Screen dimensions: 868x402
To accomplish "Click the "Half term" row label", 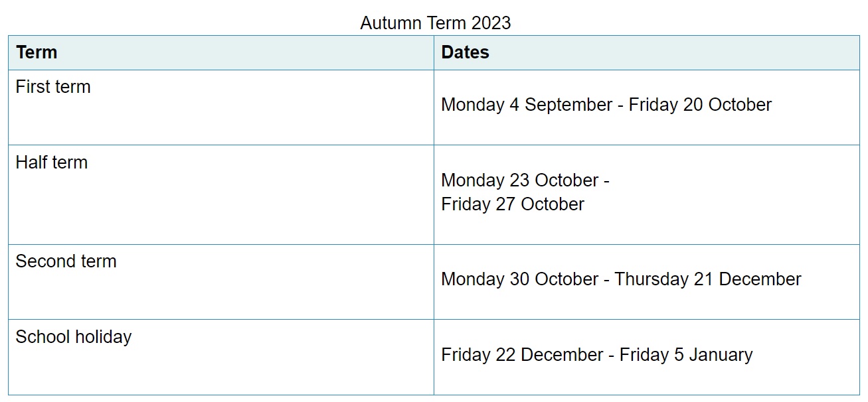I will [x=52, y=163].
